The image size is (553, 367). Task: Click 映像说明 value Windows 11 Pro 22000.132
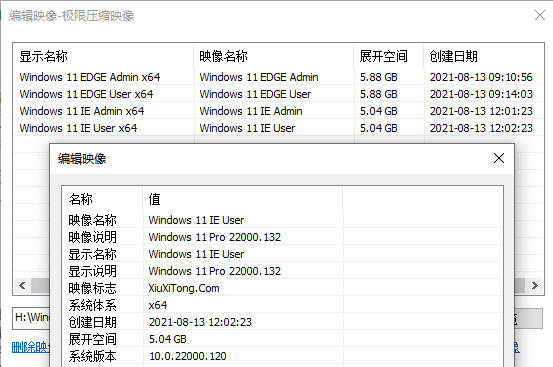pyautogui.click(x=214, y=237)
